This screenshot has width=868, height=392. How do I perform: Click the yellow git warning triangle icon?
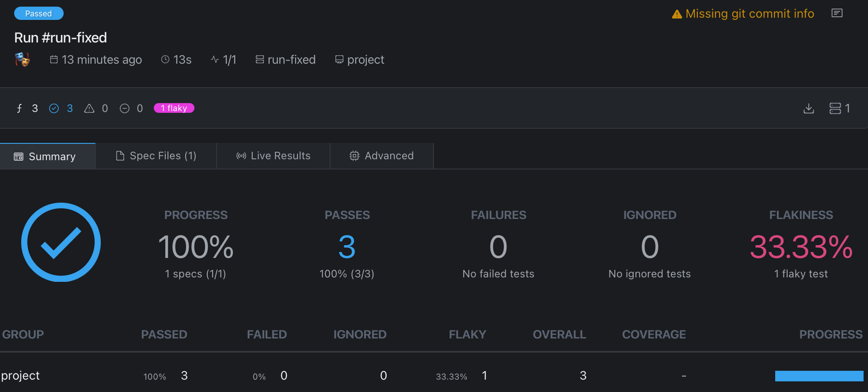click(677, 14)
